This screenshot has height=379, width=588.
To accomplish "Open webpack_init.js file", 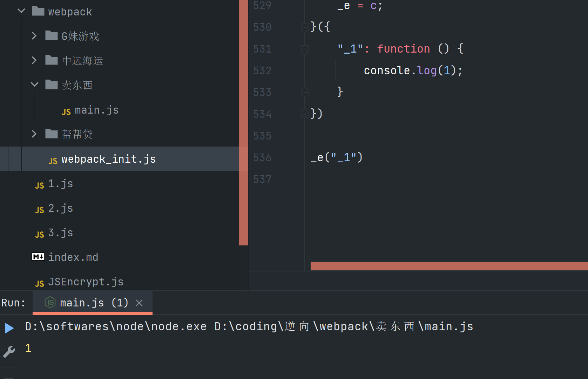I will (109, 159).
